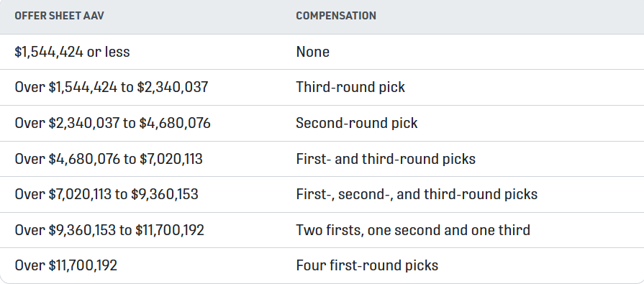Viewport: 644px width, 284px height.
Task: Click the 'Second-round pick' cell
Action: pyautogui.click(x=356, y=123)
